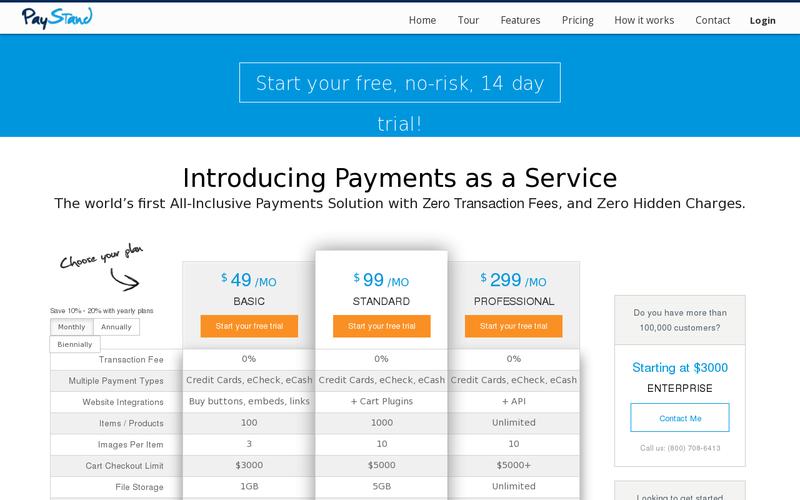The width and height of the screenshot is (800, 500).
Task: Choose Biennially billing period
Action: tap(76, 344)
